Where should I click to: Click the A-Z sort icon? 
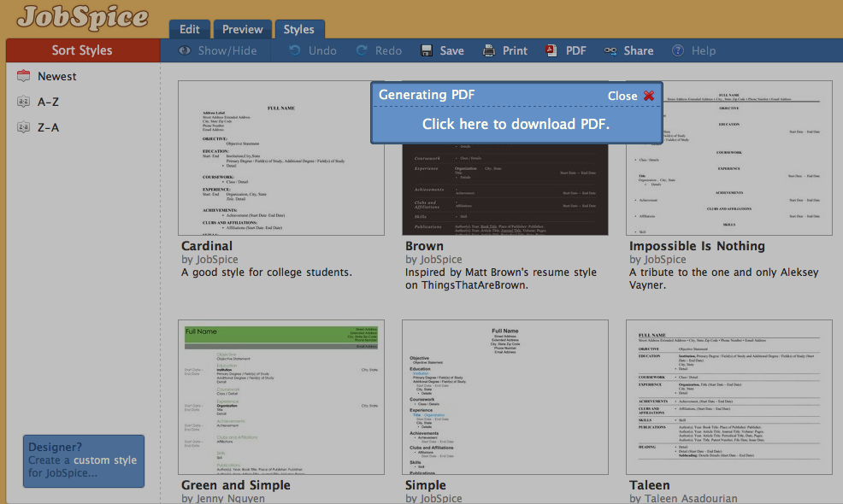pos(23,102)
